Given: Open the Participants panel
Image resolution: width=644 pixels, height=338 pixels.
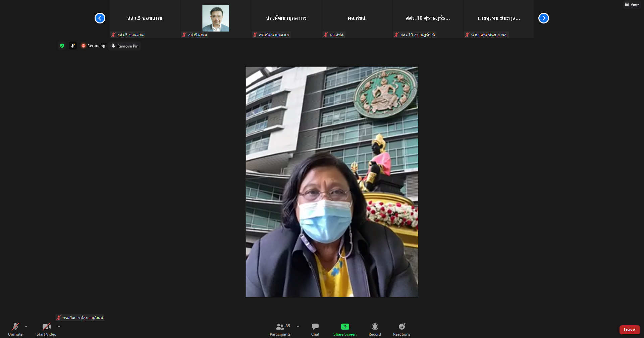Looking at the screenshot, I should pos(280,329).
